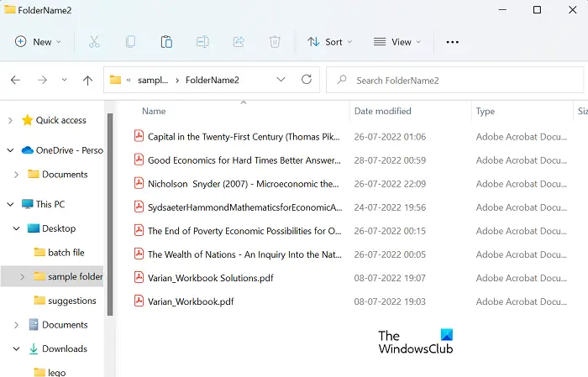Open the Sort dropdown menu
The width and height of the screenshot is (588, 377).
coord(330,42)
